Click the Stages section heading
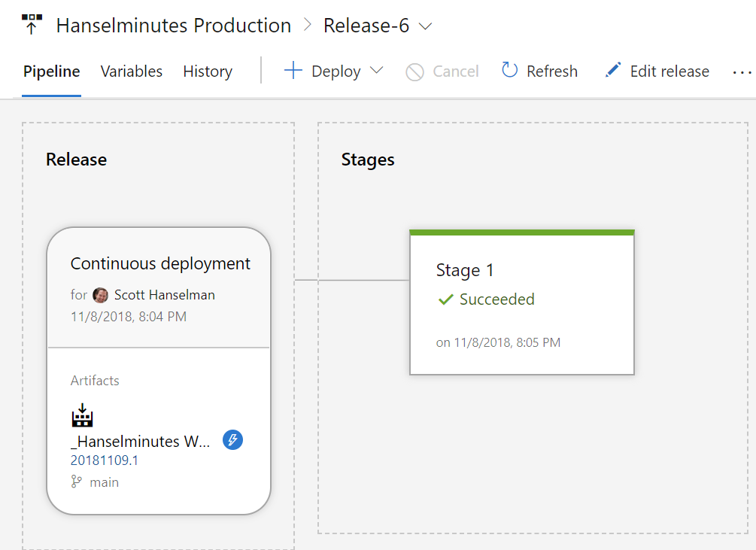 click(368, 160)
